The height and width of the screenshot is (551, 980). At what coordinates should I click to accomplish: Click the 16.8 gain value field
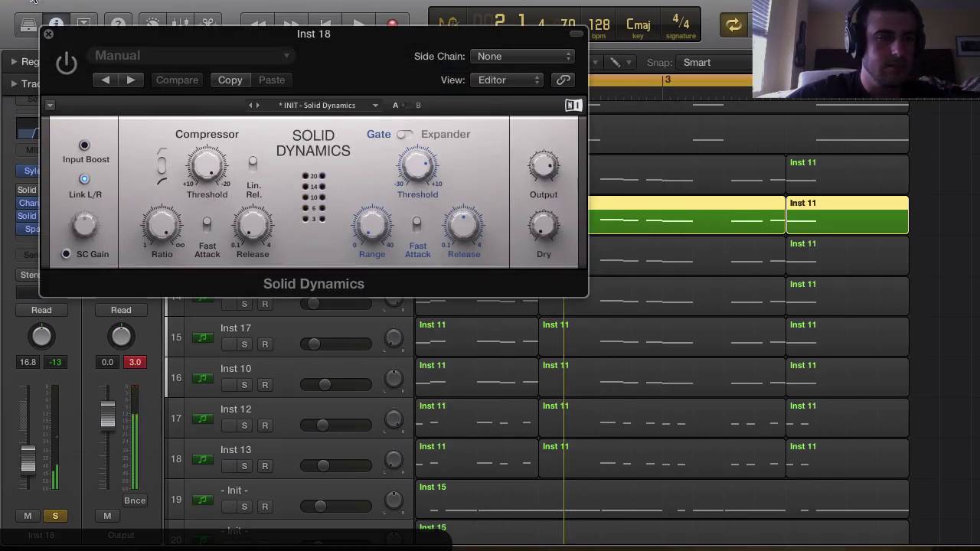tap(28, 362)
